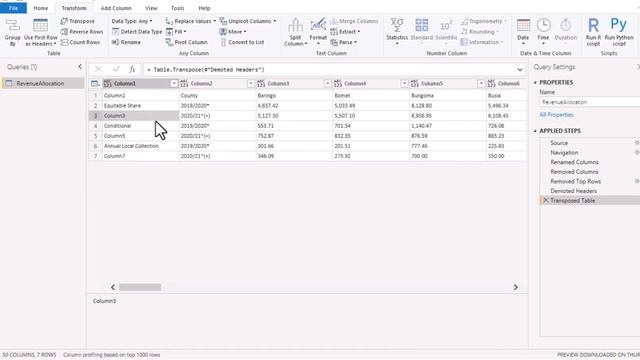Click the scroll left arrow
Screen dimensions: 640x360
point(113,287)
